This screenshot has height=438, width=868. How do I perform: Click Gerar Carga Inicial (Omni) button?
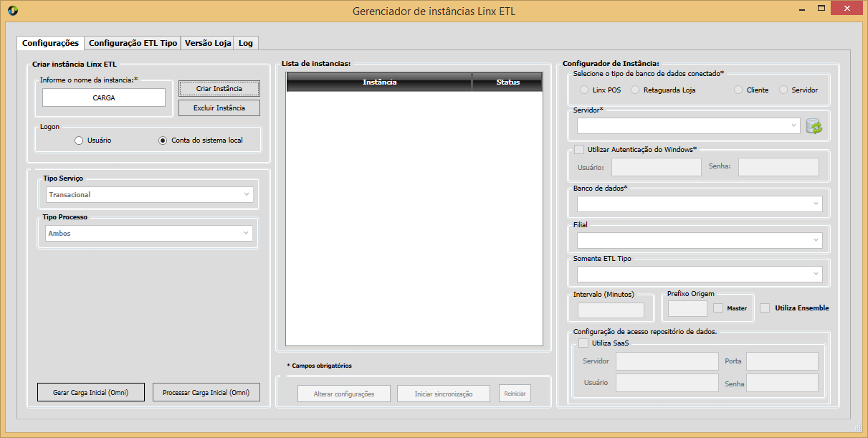[91, 393]
